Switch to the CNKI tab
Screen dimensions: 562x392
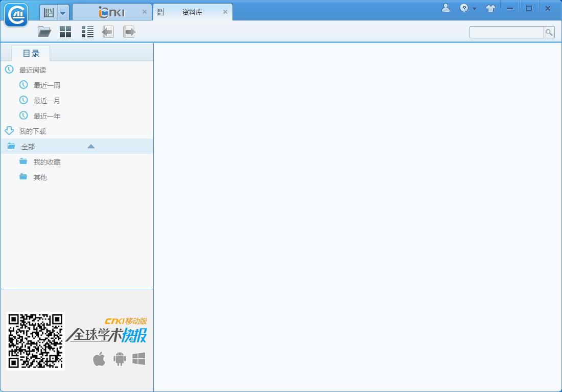pos(112,12)
